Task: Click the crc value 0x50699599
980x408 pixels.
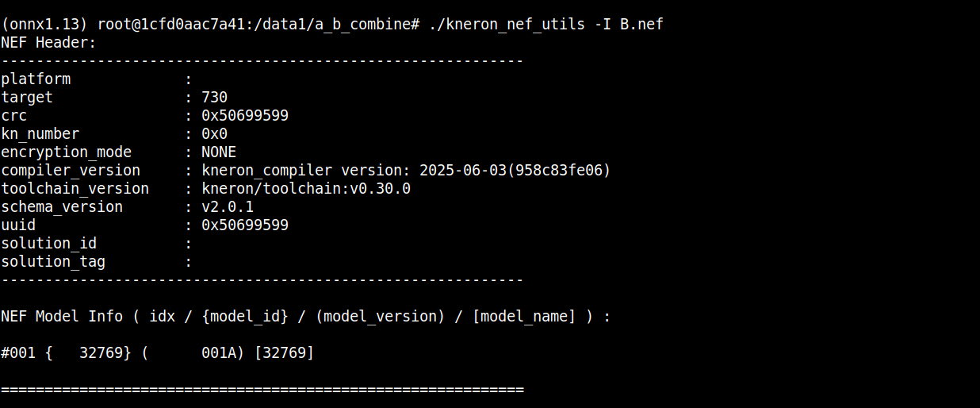Action: tap(245, 116)
